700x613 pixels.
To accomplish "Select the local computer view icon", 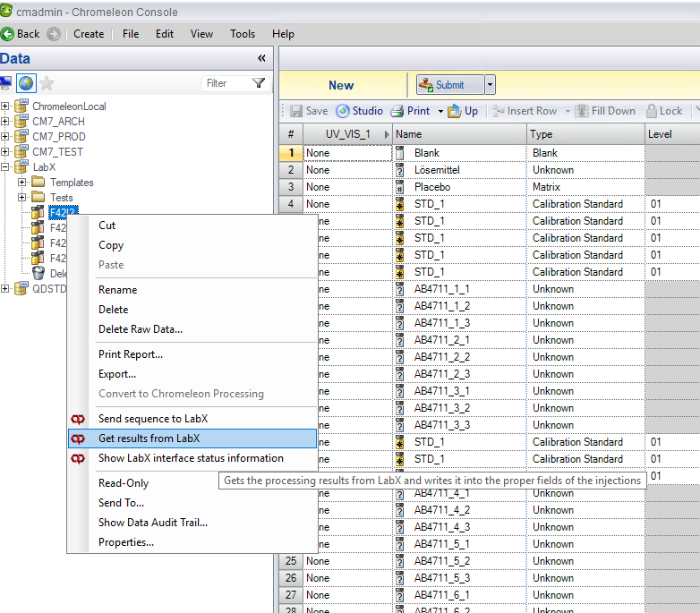I will 5,83.
